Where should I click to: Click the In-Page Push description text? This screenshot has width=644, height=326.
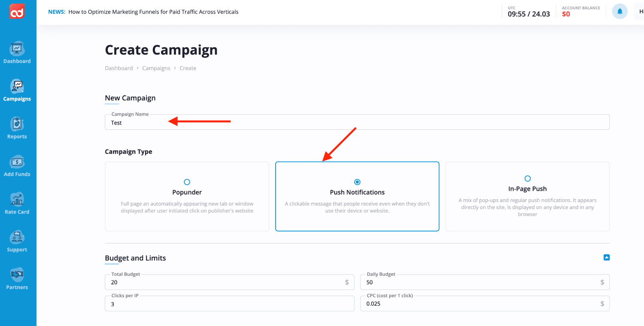528,207
